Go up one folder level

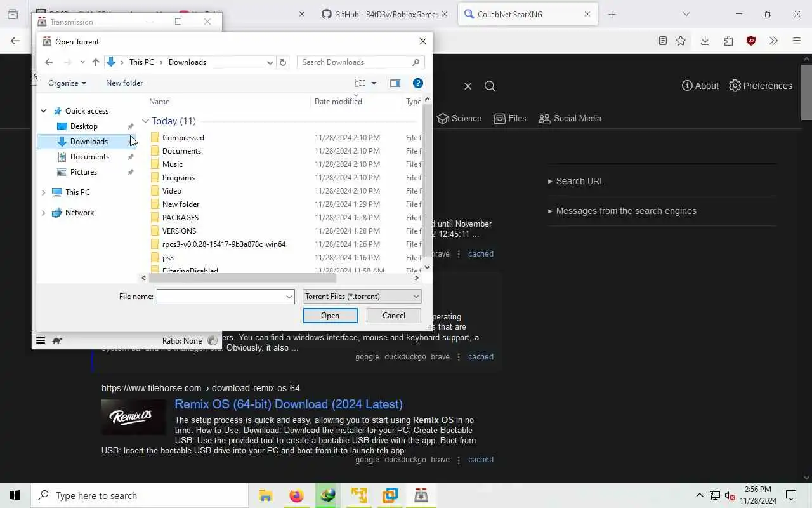click(x=96, y=62)
